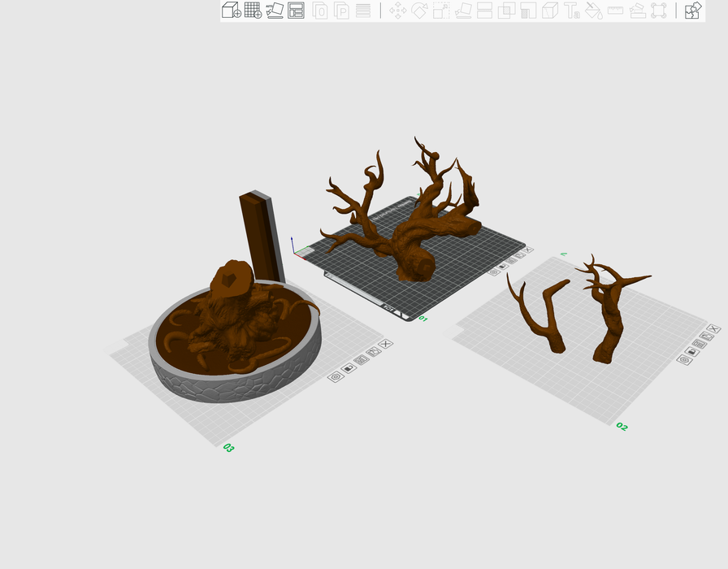Click the Add model cube icon
Screen dimensions: 728x569
tap(231, 11)
